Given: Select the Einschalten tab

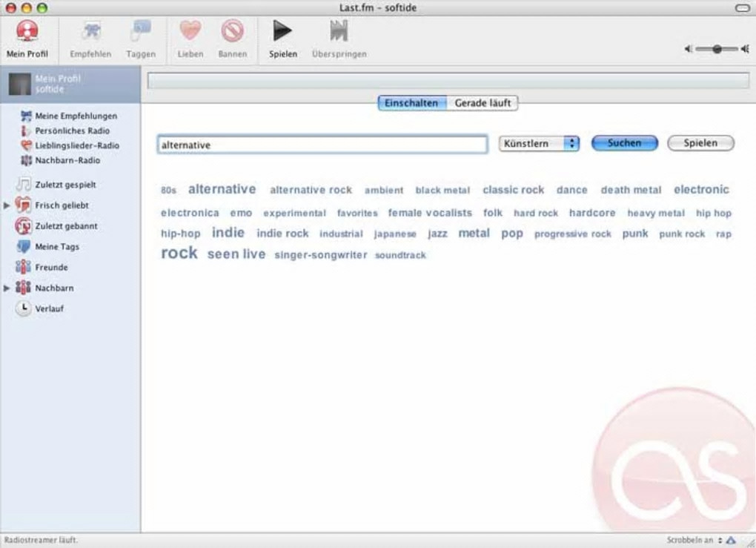Looking at the screenshot, I should point(412,103).
